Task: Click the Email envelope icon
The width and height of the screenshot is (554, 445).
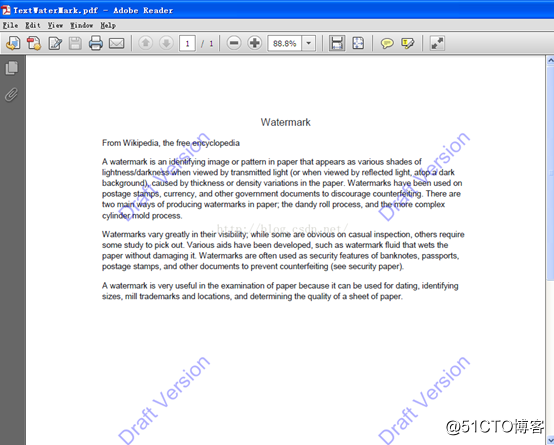Action: [116, 43]
